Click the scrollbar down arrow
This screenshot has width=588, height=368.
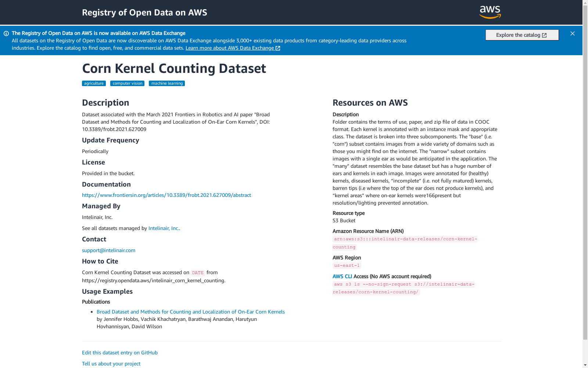[585, 365]
